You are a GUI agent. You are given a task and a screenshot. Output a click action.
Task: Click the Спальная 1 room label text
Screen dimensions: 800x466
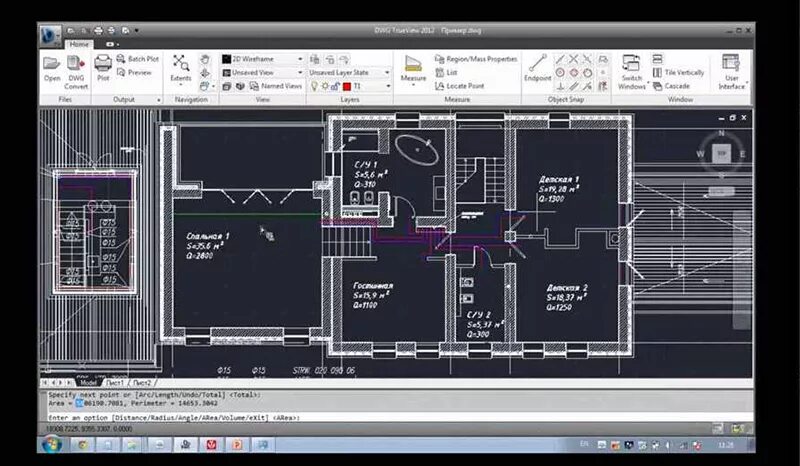pyautogui.click(x=208, y=236)
